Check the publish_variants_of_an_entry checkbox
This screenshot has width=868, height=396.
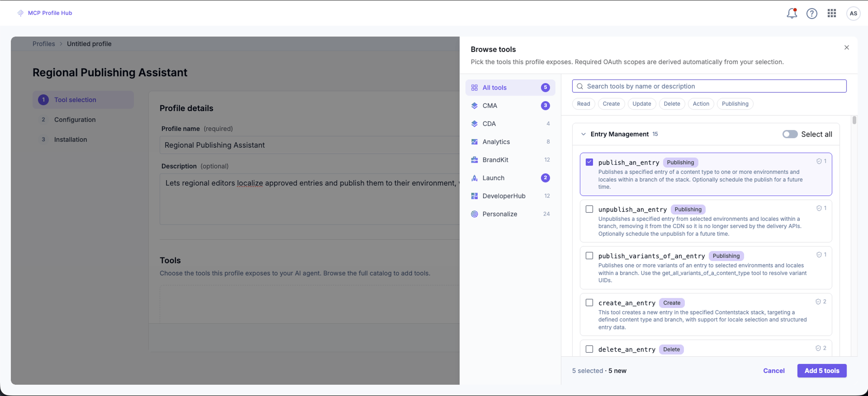click(x=589, y=255)
